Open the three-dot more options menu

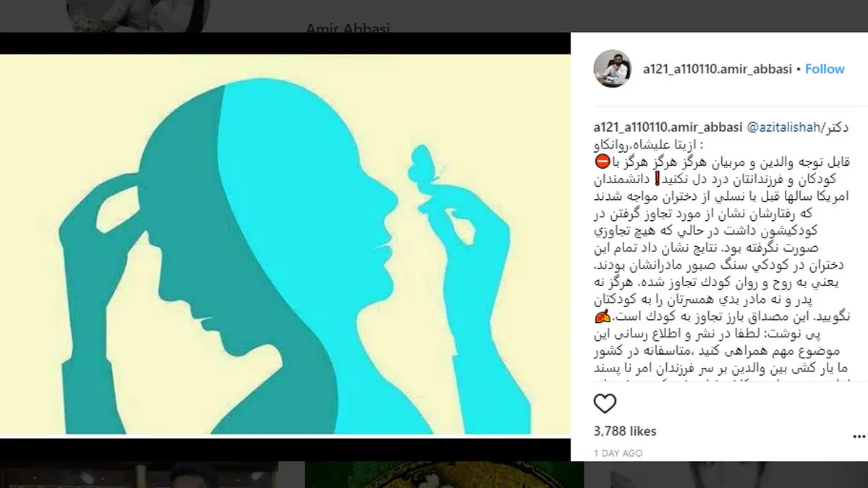pos(859,435)
